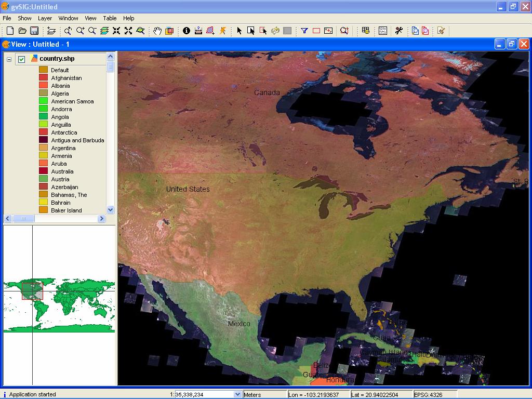Select the country.shp layer name

(x=57, y=59)
